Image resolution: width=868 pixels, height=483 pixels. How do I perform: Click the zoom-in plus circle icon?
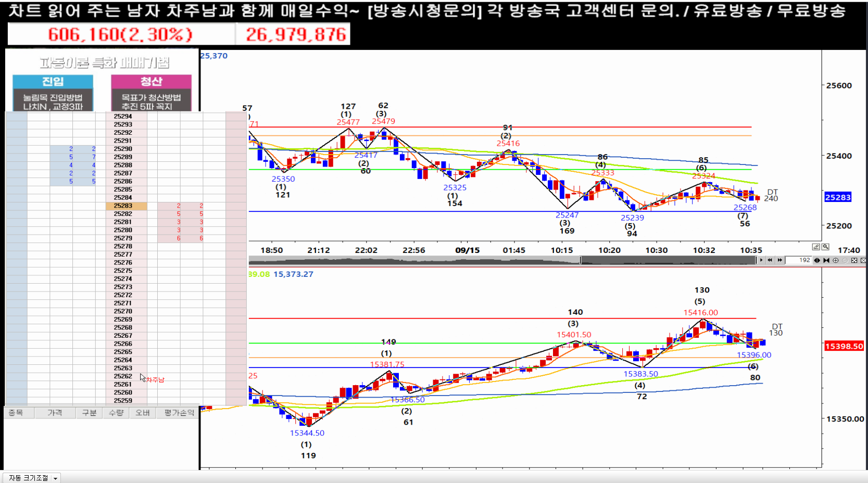coord(836,260)
